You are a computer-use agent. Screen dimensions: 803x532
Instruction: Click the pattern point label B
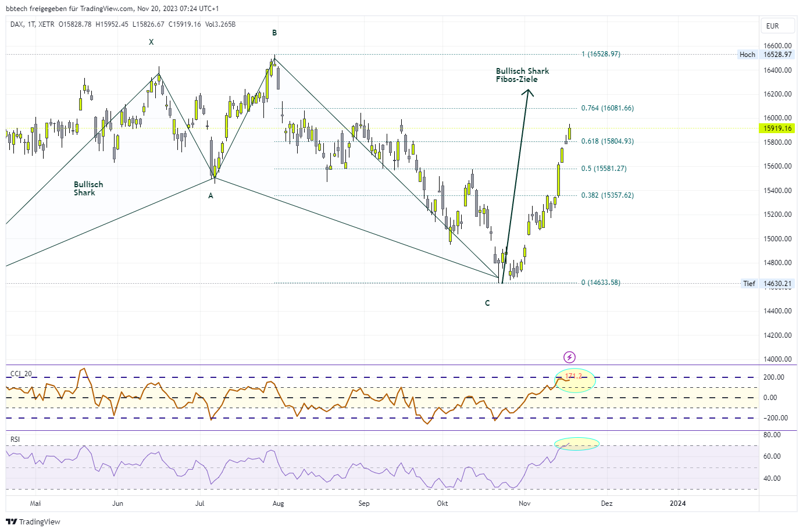pos(274,33)
